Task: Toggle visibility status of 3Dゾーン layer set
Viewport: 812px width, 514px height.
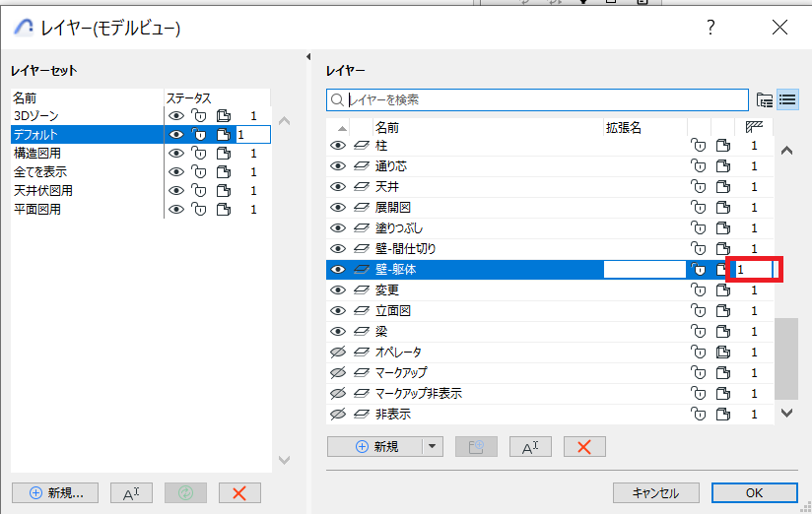Action: click(x=175, y=116)
